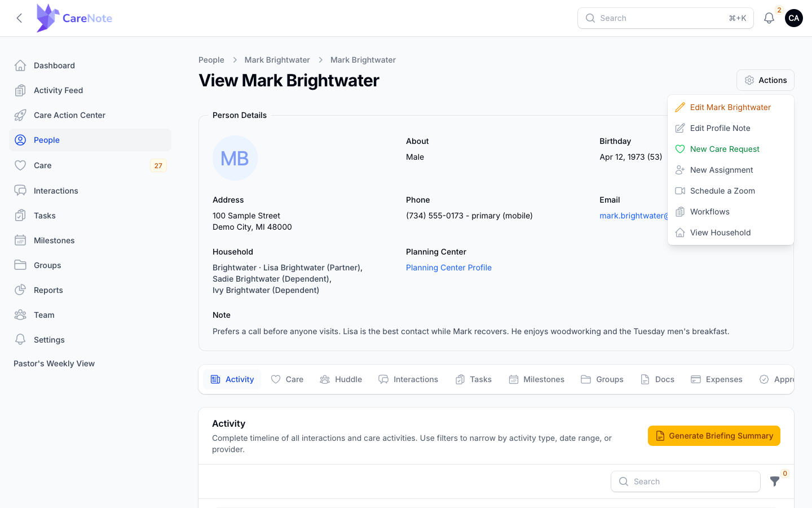Image resolution: width=812 pixels, height=508 pixels.
Task: Click the Team people icon
Action: pos(20,315)
